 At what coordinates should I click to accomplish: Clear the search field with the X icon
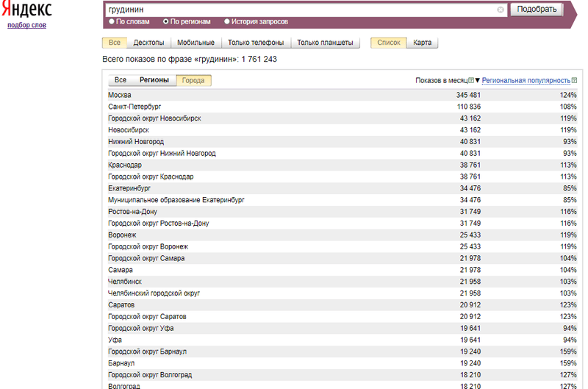[501, 10]
